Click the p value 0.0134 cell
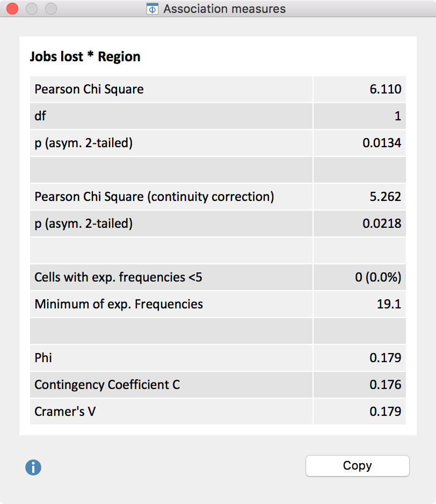The image size is (436, 504). point(382,143)
